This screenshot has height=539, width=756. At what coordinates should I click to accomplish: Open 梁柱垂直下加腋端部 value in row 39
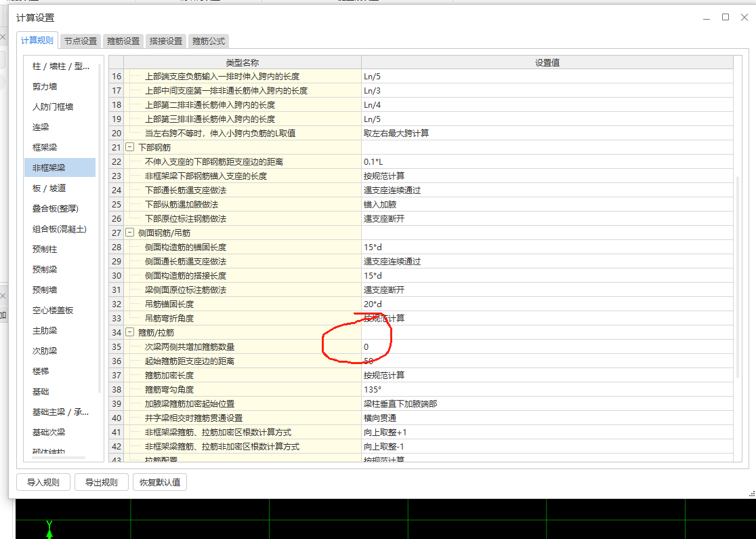pyautogui.click(x=547, y=403)
